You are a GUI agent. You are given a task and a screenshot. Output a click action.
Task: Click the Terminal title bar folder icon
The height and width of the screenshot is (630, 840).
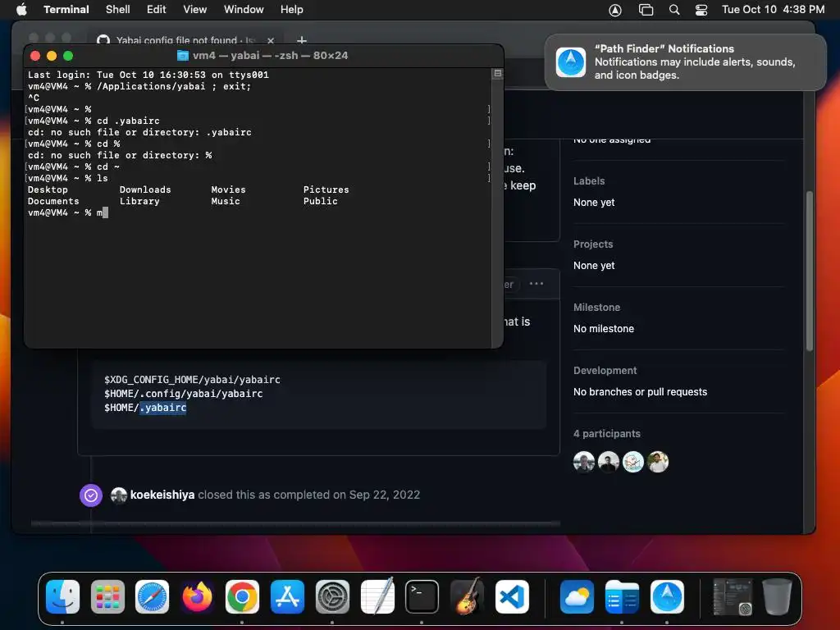coord(183,56)
